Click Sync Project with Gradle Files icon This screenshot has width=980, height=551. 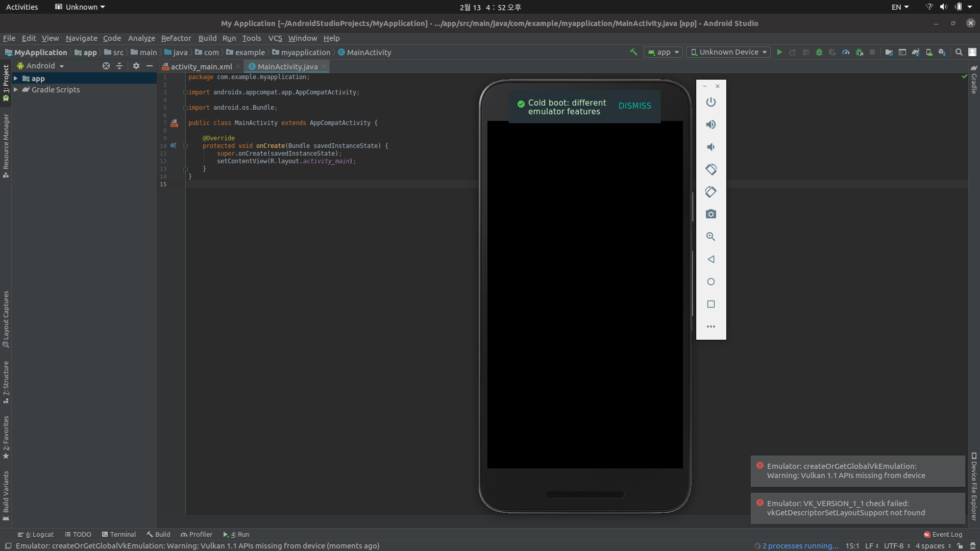(916, 52)
